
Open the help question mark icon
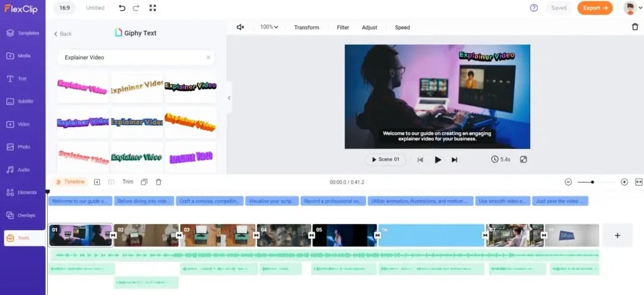click(534, 8)
